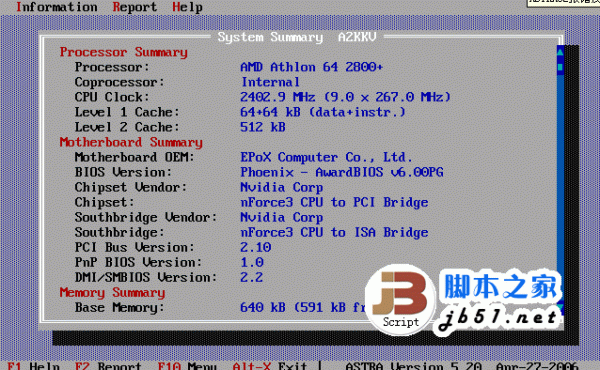Click the 'DMI/SMBIOS Version:' label

point(146,277)
